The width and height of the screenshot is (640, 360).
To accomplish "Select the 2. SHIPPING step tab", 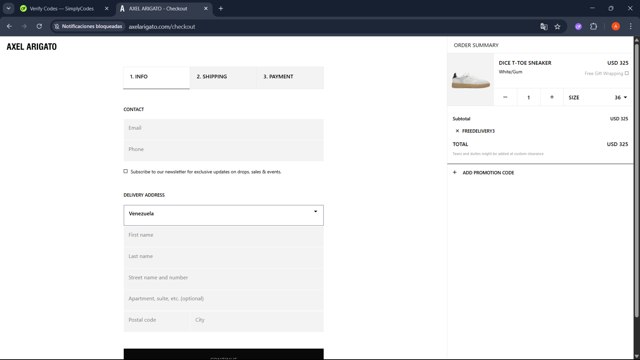I will [223, 77].
